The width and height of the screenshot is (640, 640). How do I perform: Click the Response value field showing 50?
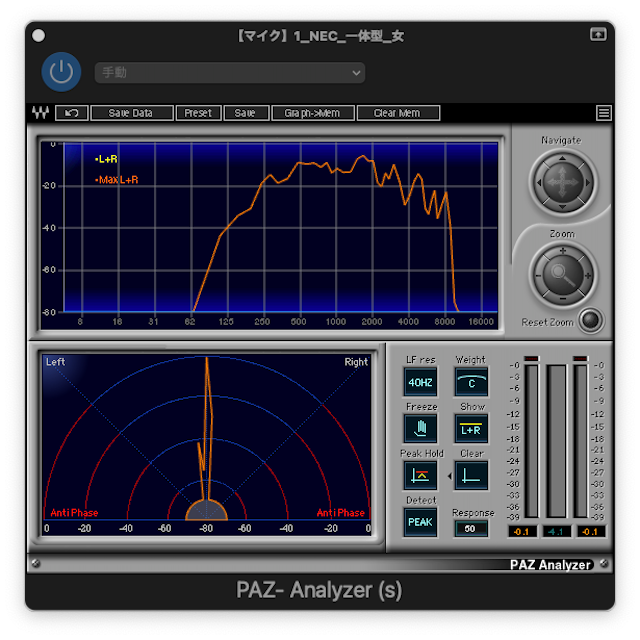(471, 529)
